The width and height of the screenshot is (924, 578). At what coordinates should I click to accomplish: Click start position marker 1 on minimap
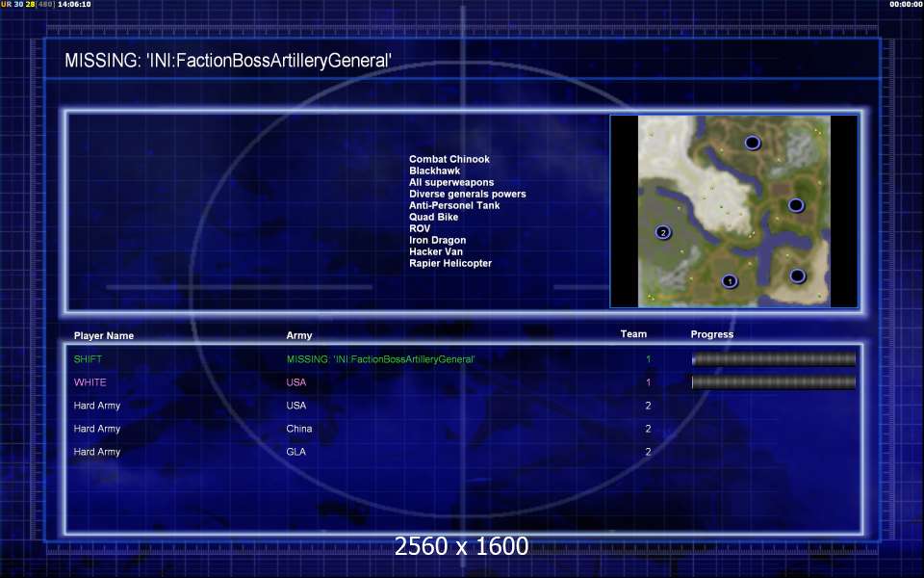click(x=730, y=281)
